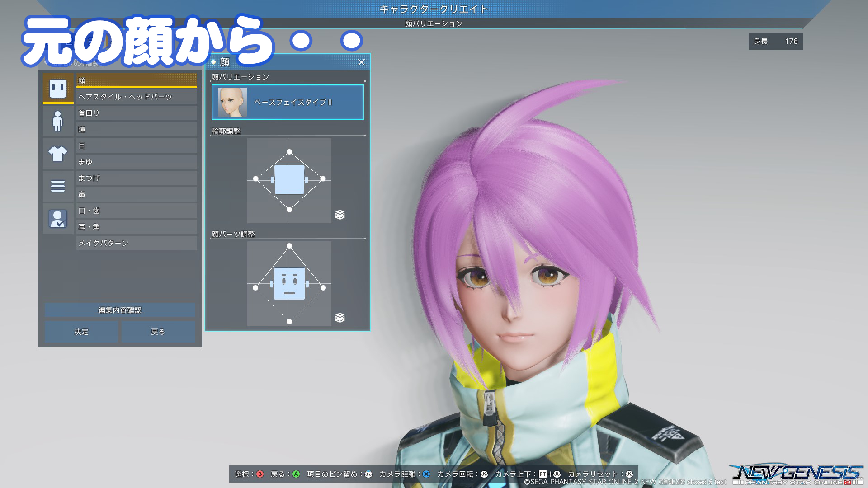This screenshot has height=488, width=868.
Task: Click 戻る A button hint
Action: (285, 474)
